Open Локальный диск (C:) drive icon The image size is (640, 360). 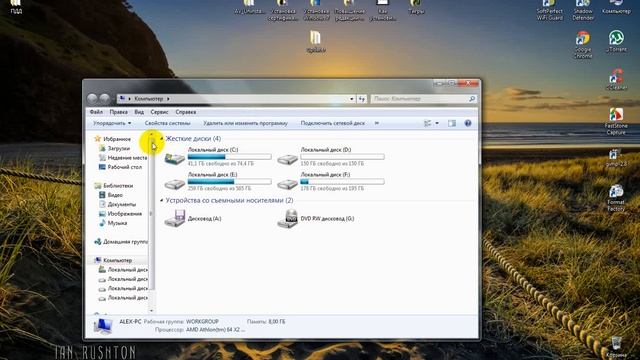[x=175, y=158]
